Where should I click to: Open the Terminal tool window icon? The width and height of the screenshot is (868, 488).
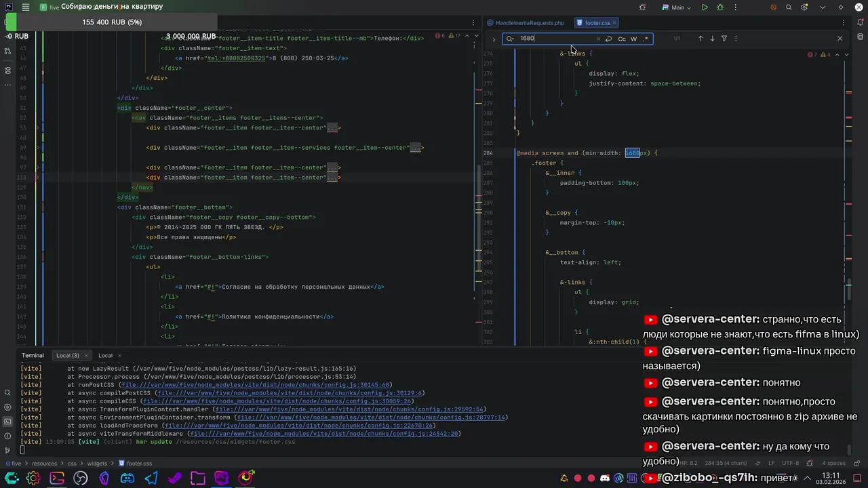pyautogui.click(x=7, y=422)
